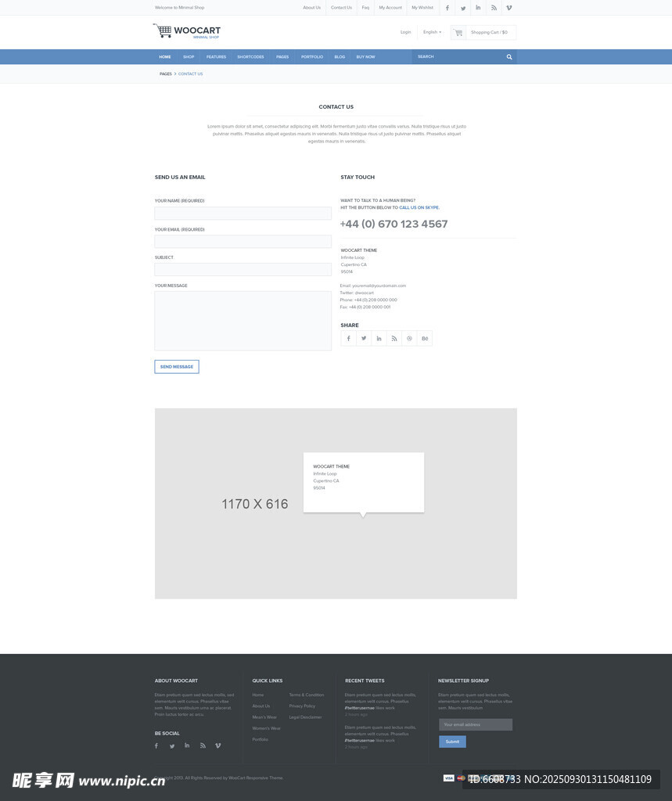Open the Shop menu in navigation bar
This screenshot has height=801, width=672.
(189, 57)
